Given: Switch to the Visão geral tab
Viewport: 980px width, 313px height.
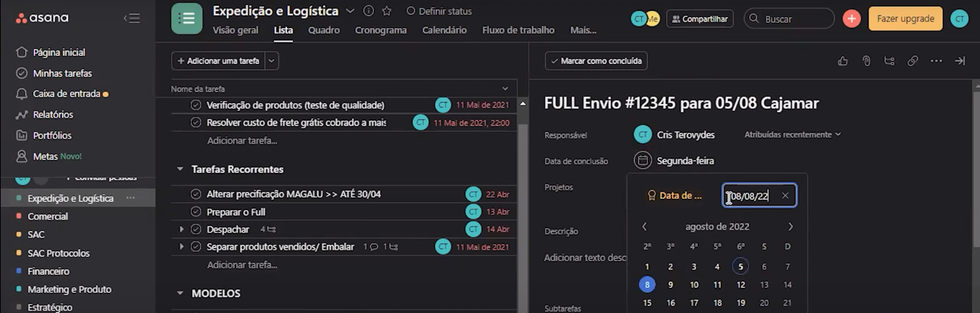Looking at the screenshot, I should (235, 30).
